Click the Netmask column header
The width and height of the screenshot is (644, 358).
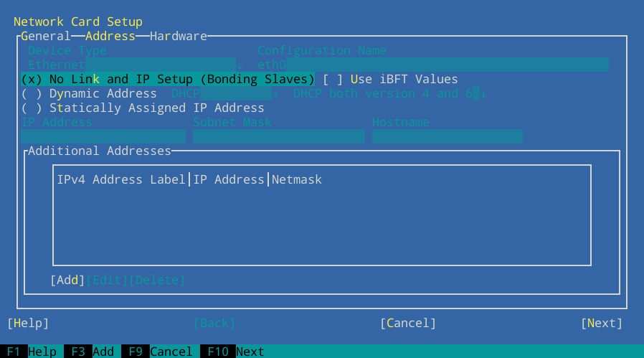(x=296, y=179)
